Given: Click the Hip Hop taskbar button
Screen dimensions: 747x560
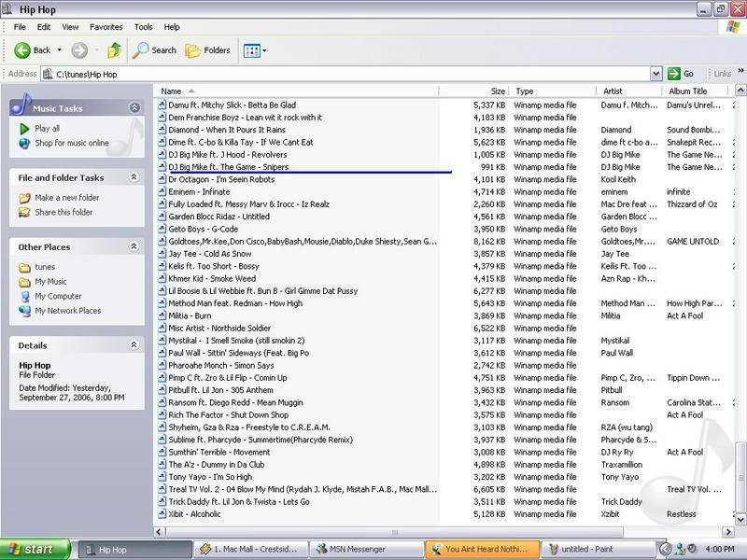Looking at the screenshot, I should coord(134,550).
